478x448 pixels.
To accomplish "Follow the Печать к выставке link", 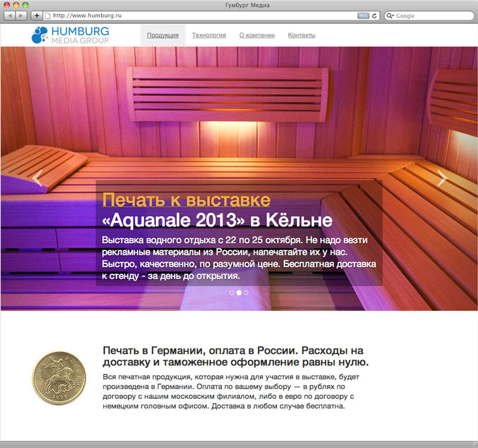I will pos(186,200).
